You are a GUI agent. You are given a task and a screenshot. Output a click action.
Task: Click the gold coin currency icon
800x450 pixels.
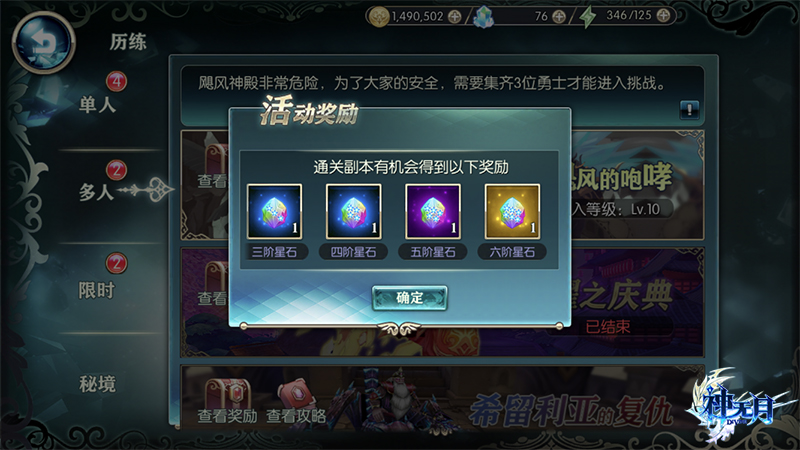[379, 16]
